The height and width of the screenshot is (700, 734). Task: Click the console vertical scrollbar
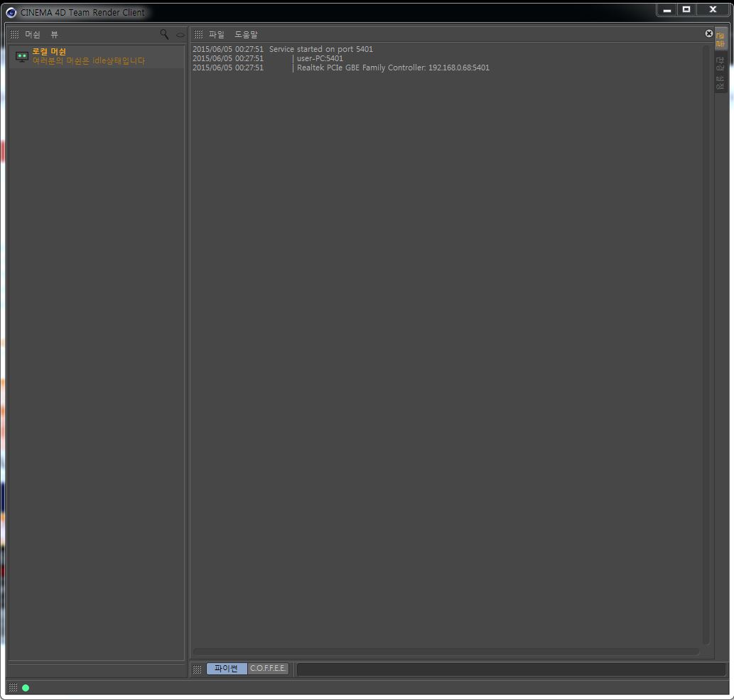(706, 344)
